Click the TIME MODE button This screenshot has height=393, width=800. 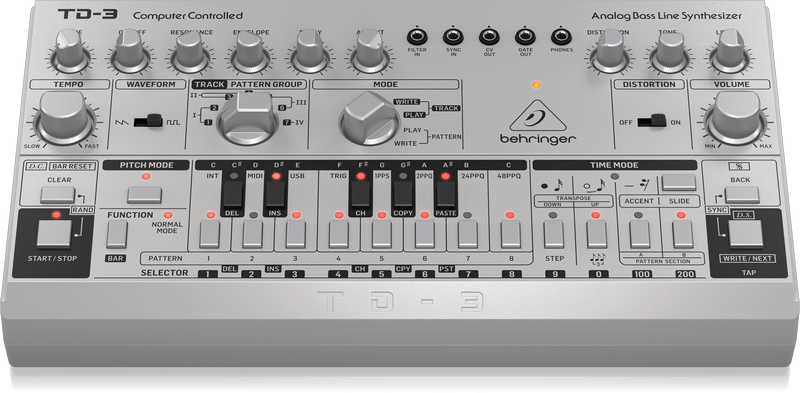click(x=679, y=182)
